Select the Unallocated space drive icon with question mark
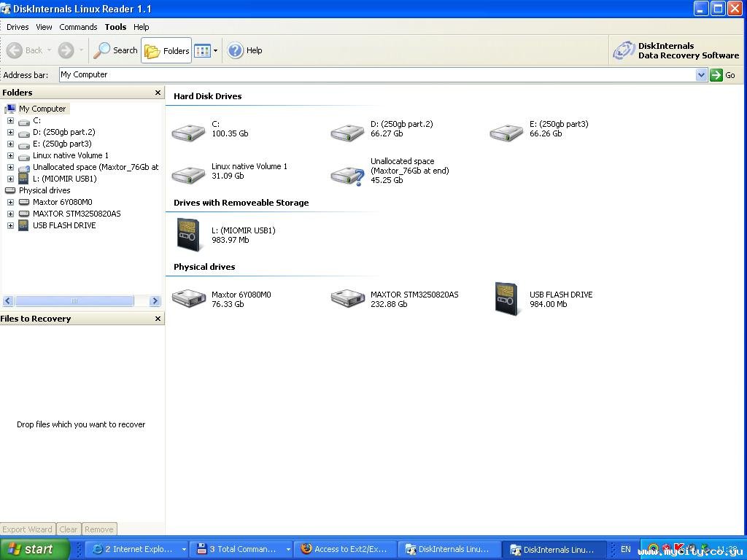The height and width of the screenshot is (560, 747). (x=347, y=176)
